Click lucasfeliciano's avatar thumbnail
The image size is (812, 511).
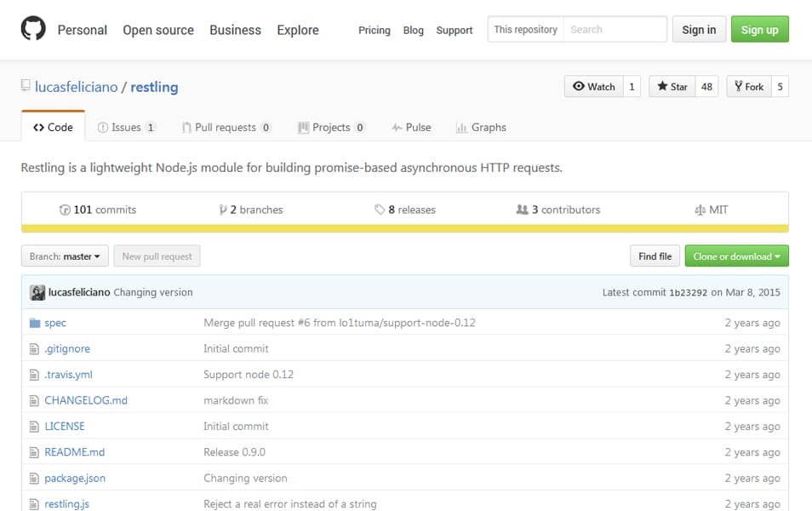point(37,292)
